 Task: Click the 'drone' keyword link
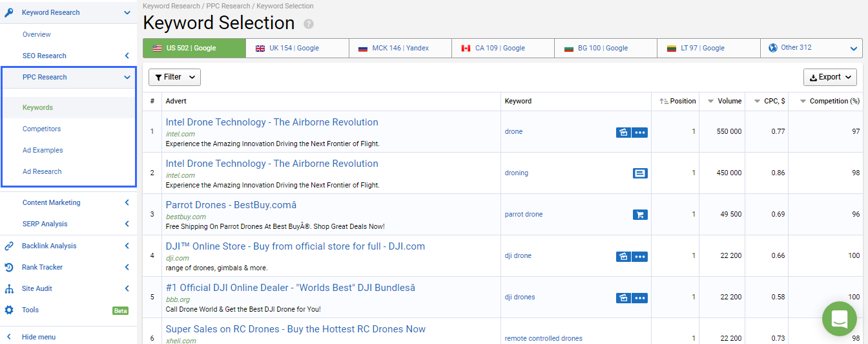pos(513,131)
